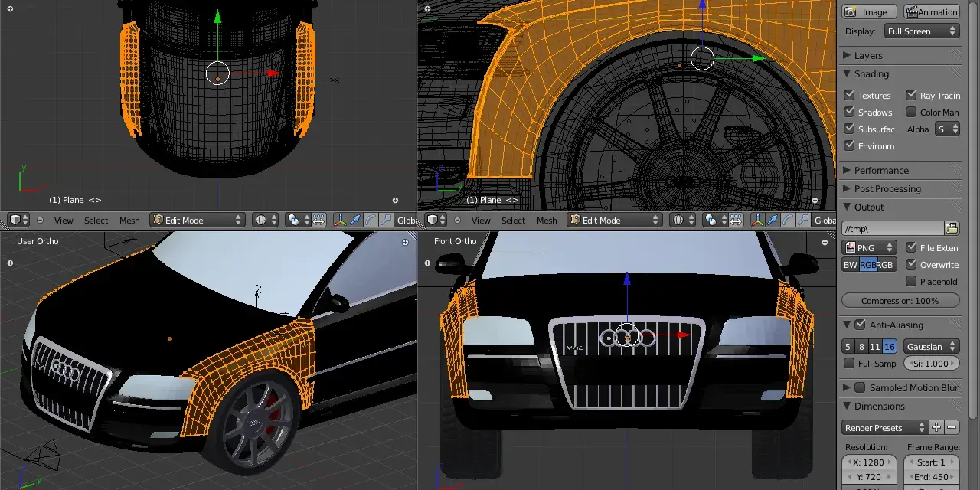Toggle File Extensions checkbox
Image resolution: width=980 pixels, height=490 pixels.
pyautogui.click(x=911, y=247)
